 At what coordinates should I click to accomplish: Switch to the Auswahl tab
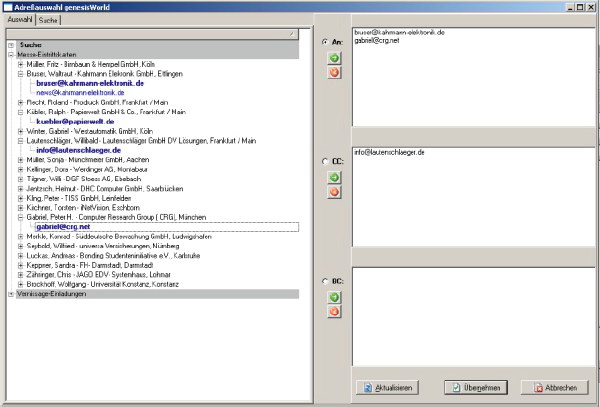click(x=20, y=19)
